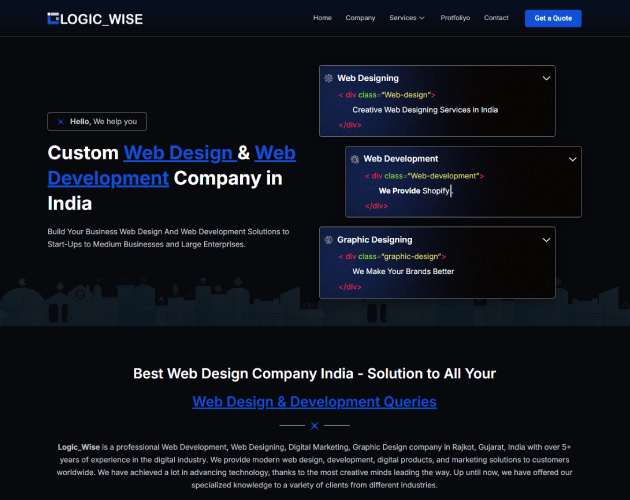This screenshot has height=500, width=630.
Task: Click the LOGIC_WISE brand name text
Action: [101, 19]
